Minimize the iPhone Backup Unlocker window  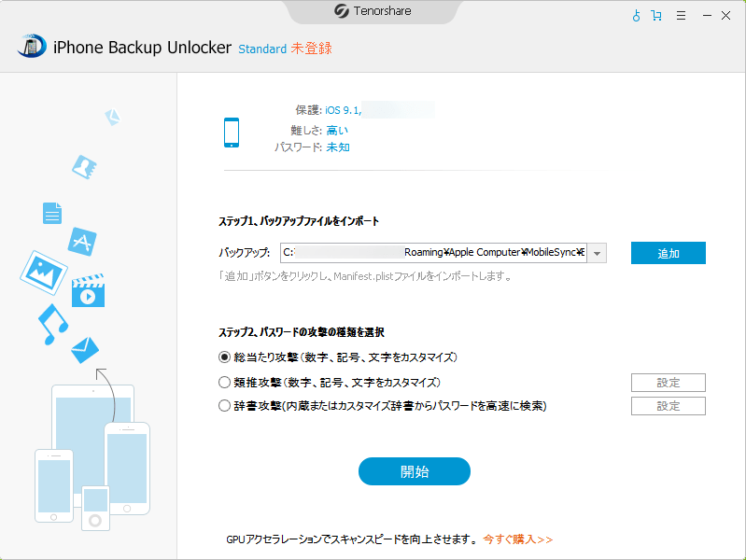pos(707,16)
